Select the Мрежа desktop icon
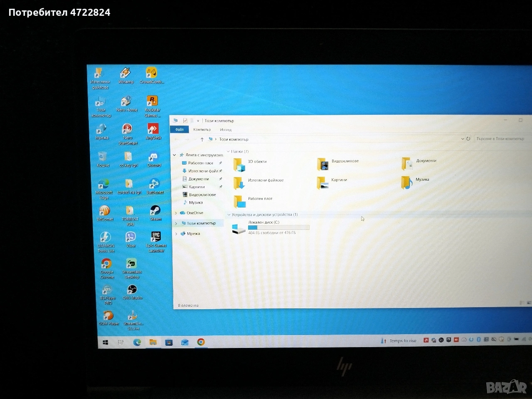This screenshot has width=532, height=399. 102,132
